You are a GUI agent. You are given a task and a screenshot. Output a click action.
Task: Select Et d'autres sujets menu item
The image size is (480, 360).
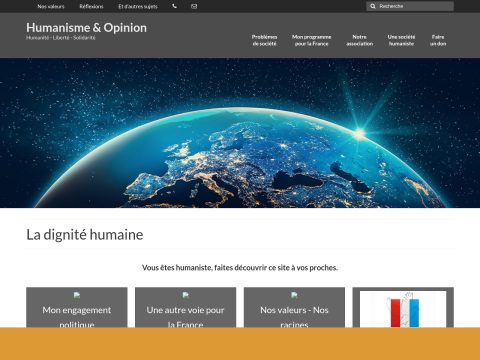(x=138, y=6)
